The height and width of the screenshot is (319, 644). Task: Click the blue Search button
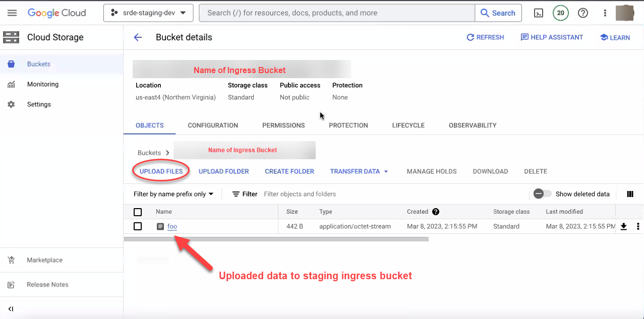click(x=498, y=13)
